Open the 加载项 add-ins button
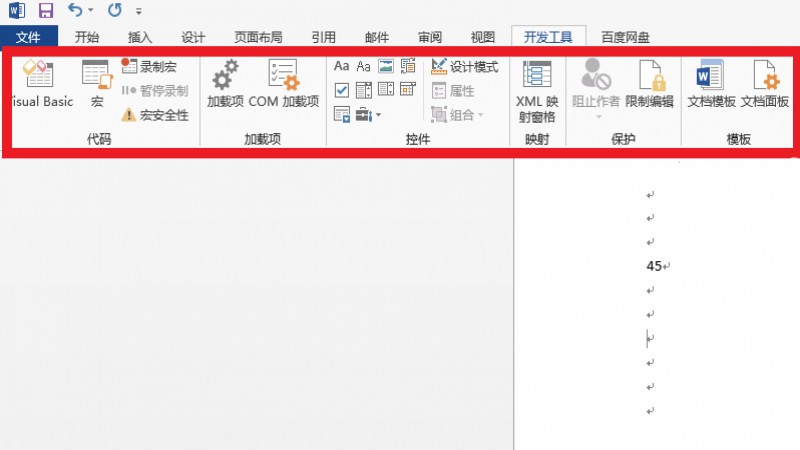This screenshot has width=800, height=450. click(x=225, y=84)
